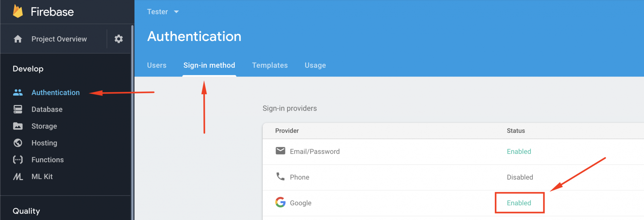
Task: Open the Templates tab
Action: pos(270,65)
